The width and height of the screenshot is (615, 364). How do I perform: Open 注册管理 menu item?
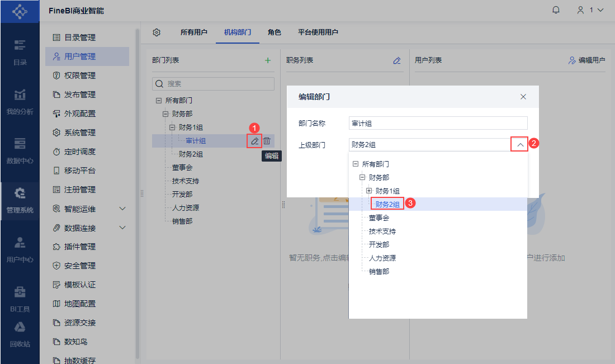click(87, 190)
